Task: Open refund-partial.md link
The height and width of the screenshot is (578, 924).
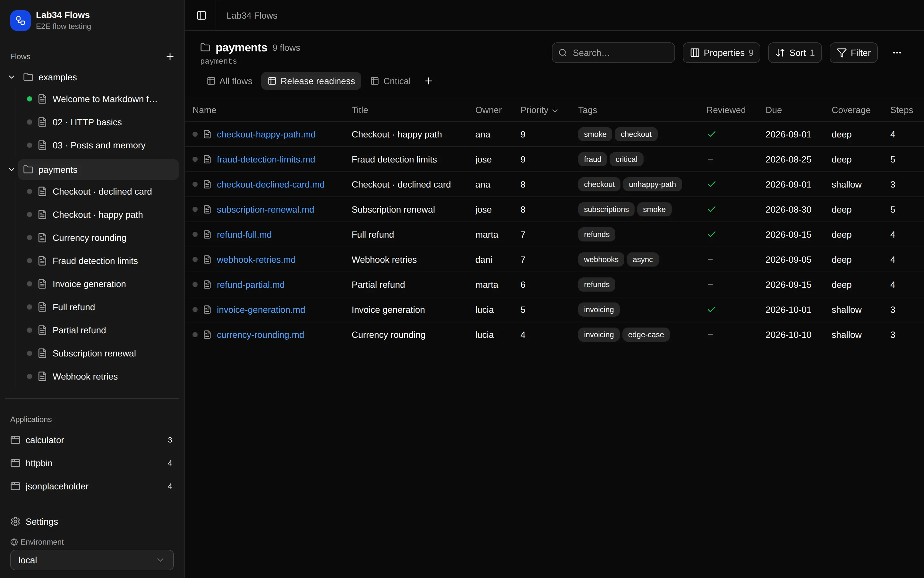Action: click(251, 285)
